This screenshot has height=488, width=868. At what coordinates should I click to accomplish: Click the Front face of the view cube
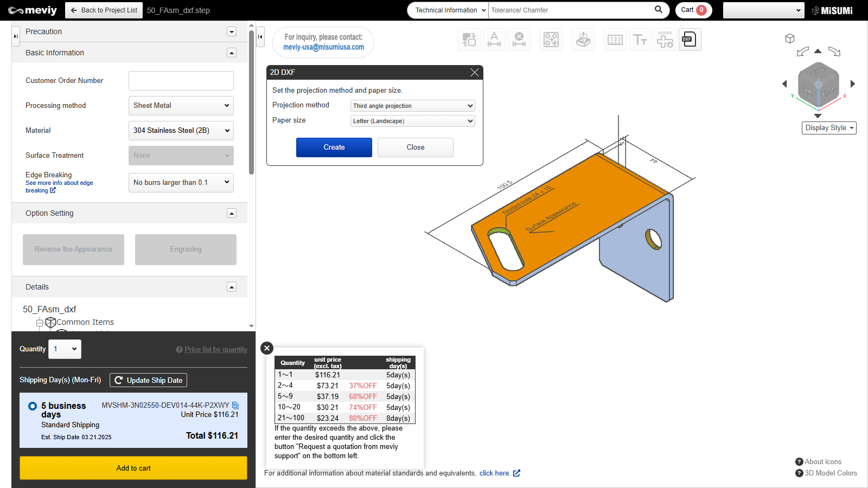coord(830,92)
